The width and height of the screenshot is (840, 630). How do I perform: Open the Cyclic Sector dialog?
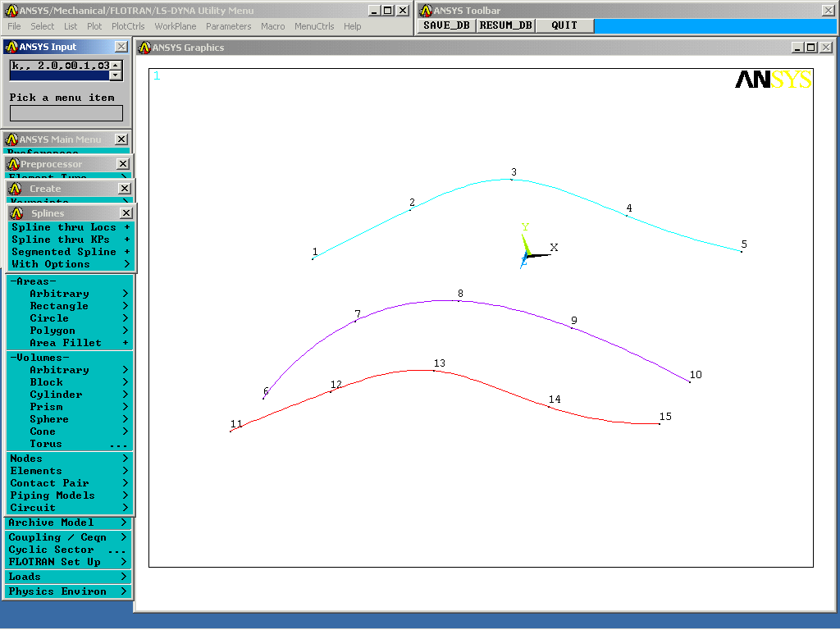click(68, 550)
